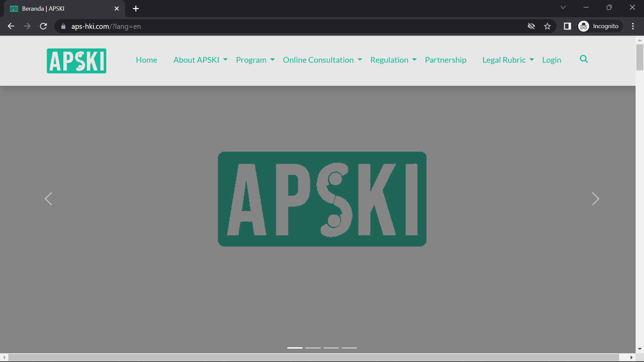Click the tracking protection eye icon
The height and width of the screenshot is (362, 644).
(x=531, y=26)
